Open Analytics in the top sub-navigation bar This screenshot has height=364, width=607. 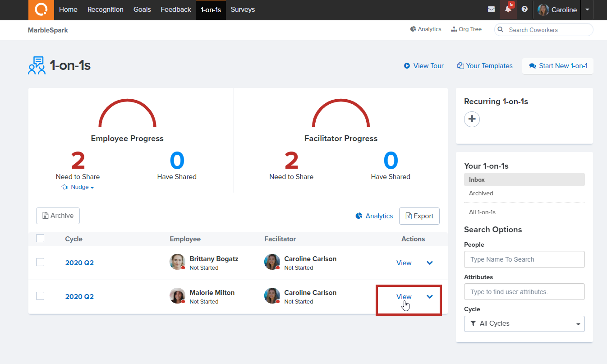point(426,29)
